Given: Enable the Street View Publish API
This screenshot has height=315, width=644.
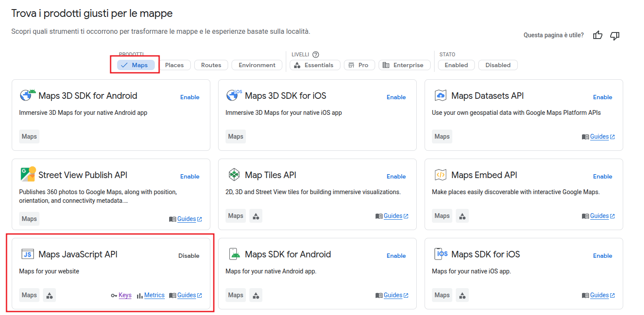Looking at the screenshot, I should (x=190, y=176).
